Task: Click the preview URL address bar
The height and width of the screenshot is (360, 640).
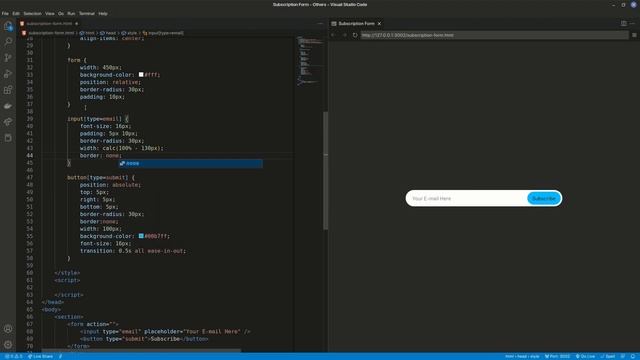Action: click(x=494, y=35)
